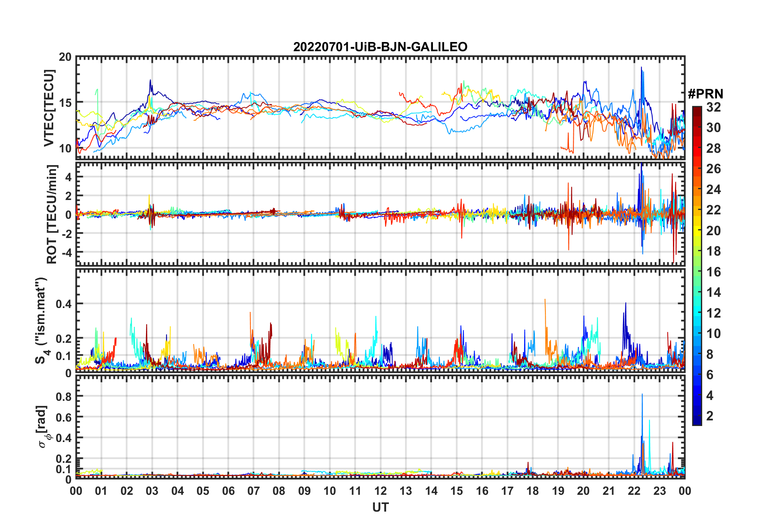Screen dimensions: 761x532
Task: Click ROT axis tick label -4
Action: click(66, 252)
